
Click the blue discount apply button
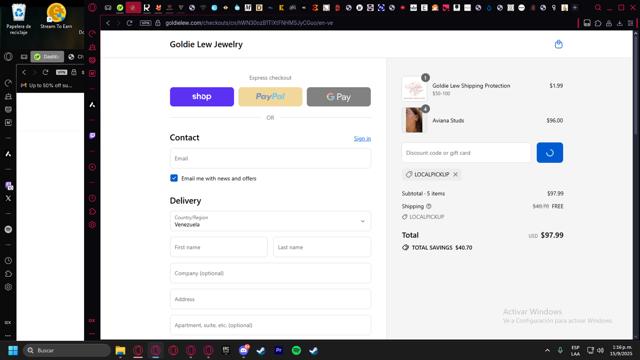[x=550, y=153]
